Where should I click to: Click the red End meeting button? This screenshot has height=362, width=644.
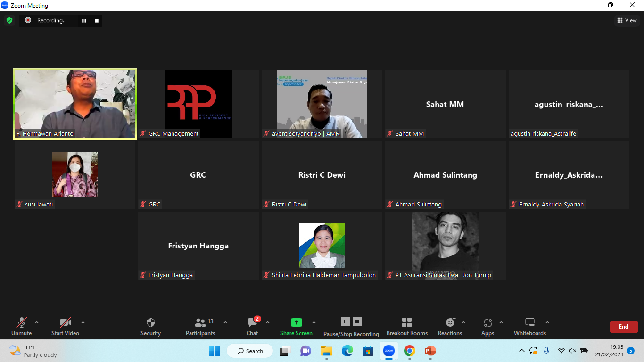[623, 327]
